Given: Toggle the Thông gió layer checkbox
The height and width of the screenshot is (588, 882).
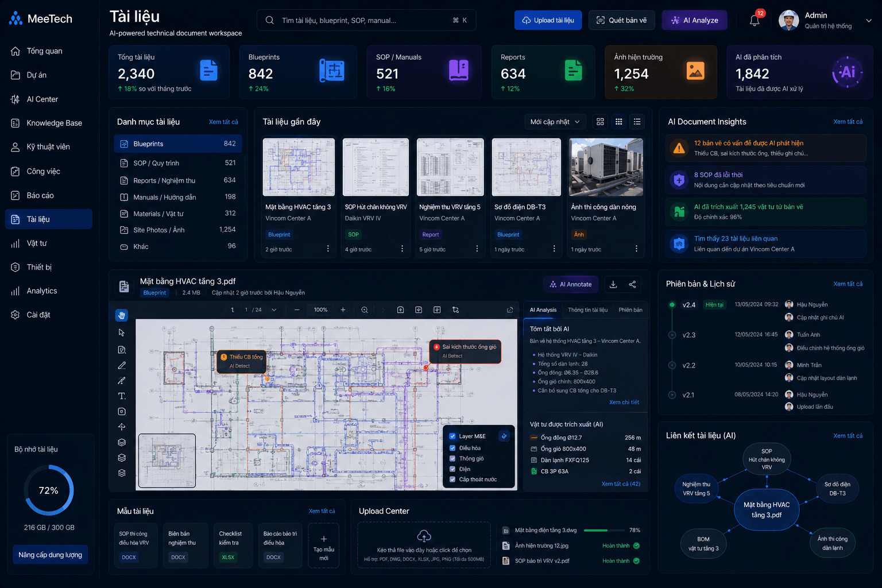Looking at the screenshot, I should [452, 458].
